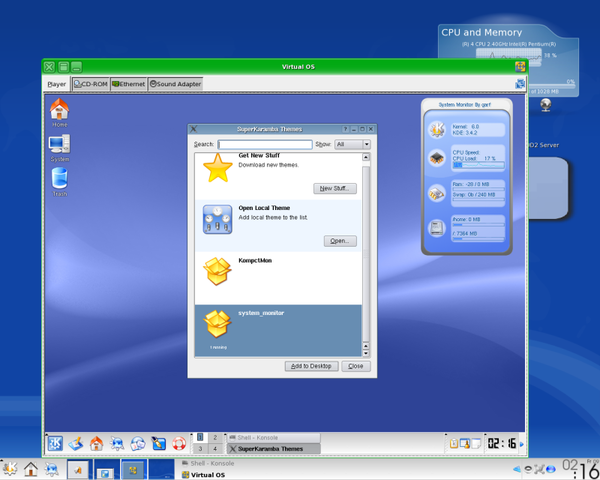Viewport: 600px width, 480px height.
Task: Click in the Search input field
Action: [x=265, y=144]
